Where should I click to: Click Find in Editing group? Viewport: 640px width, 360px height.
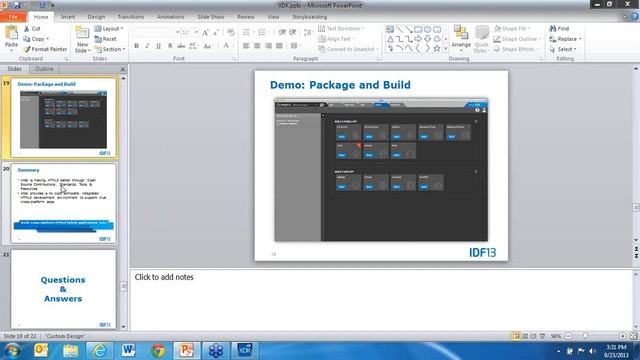559,29
